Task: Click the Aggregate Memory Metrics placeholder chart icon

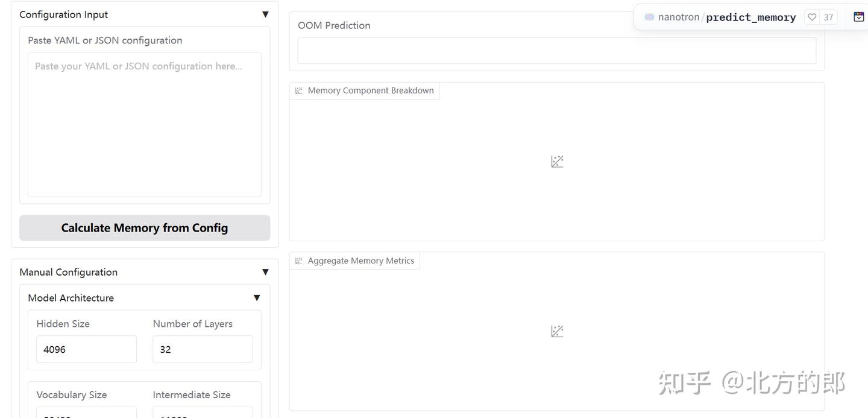Action: point(557,331)
